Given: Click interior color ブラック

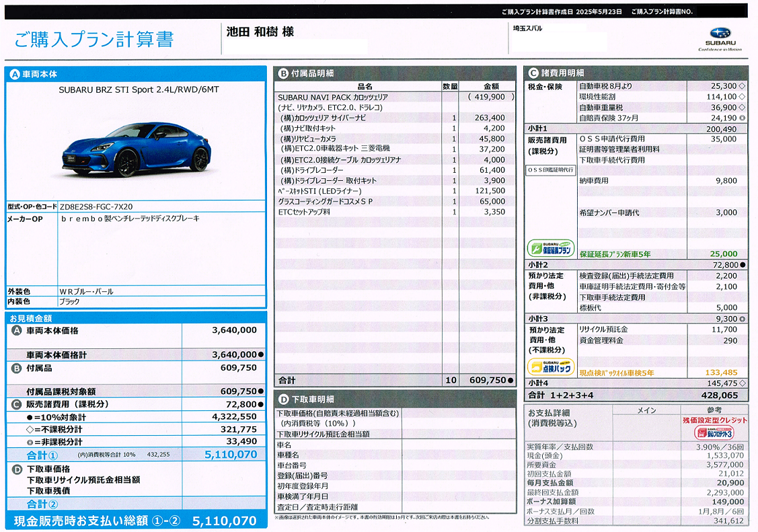Looking at the screenshot, I should 69,301.
